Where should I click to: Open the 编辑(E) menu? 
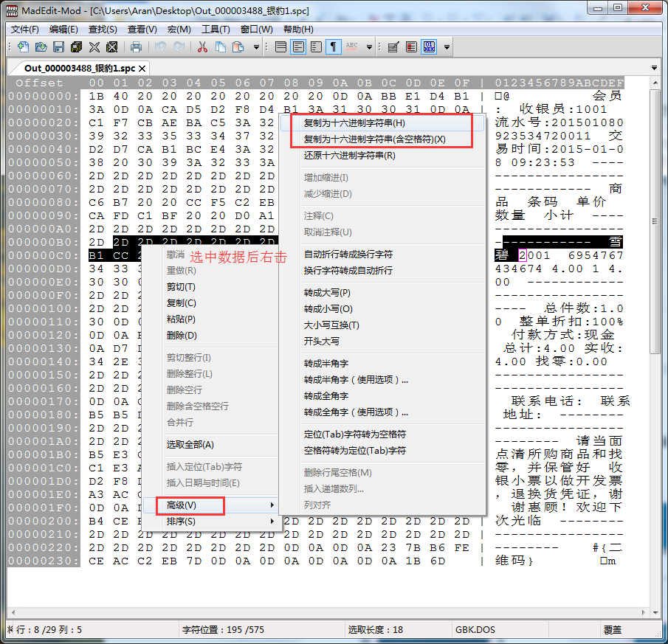click(x=63, y=30)
